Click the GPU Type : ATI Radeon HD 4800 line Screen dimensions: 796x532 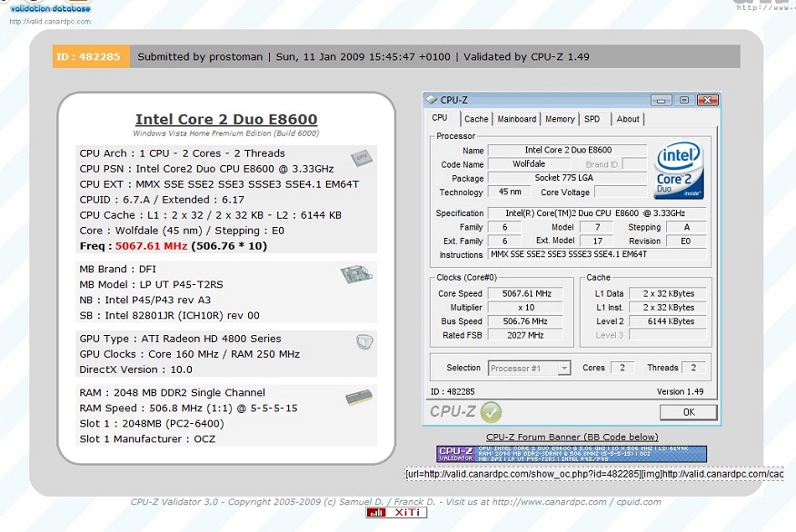tap(180, 339)
